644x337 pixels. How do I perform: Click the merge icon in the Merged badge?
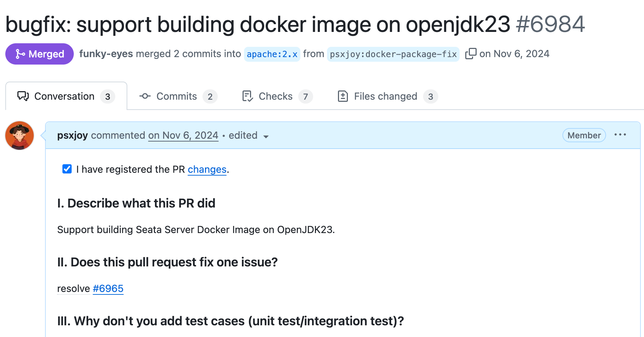(x=20, y=54)
